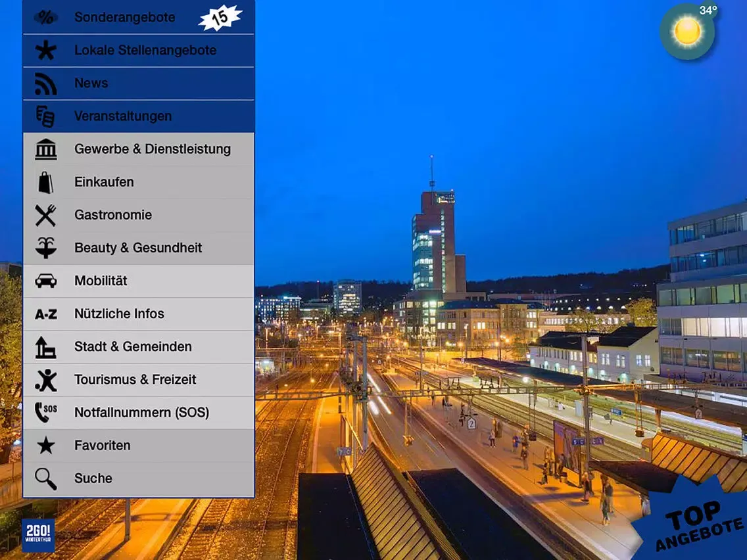
Task: Show Favoriten list
Action: 139,445
